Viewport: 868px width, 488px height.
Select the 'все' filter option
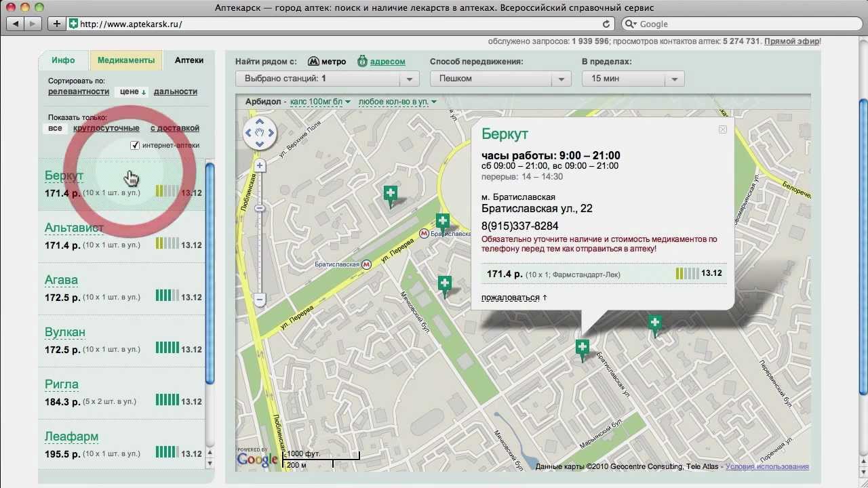coord(56,128)
